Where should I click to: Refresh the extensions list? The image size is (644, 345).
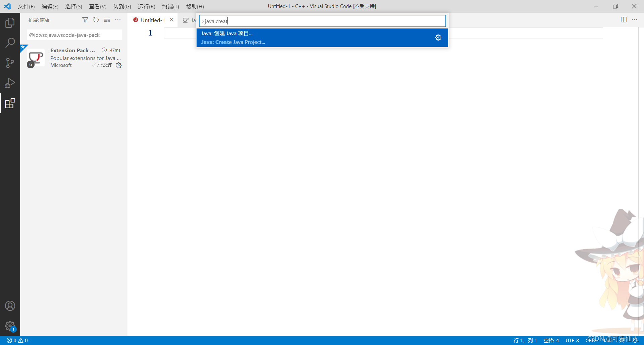pos(96,20)
